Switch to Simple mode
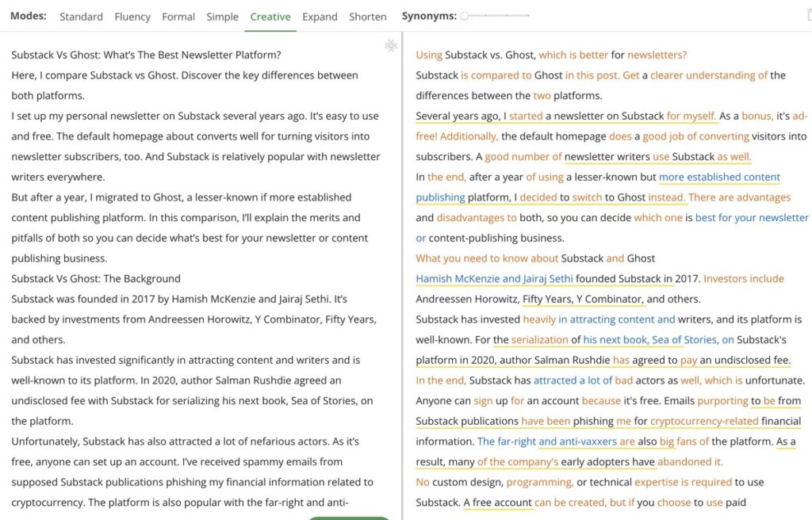This screenshot has width=812, height=520. tap(222, 17)
